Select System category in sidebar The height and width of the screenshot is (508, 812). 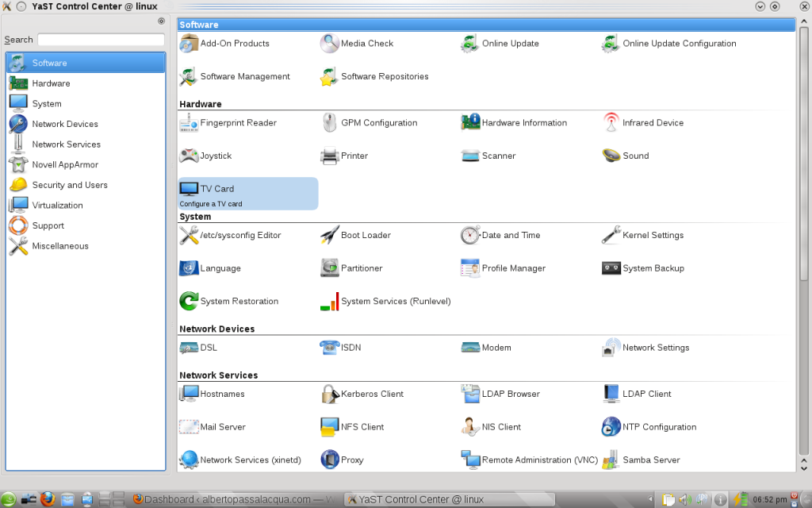[86, 104]
